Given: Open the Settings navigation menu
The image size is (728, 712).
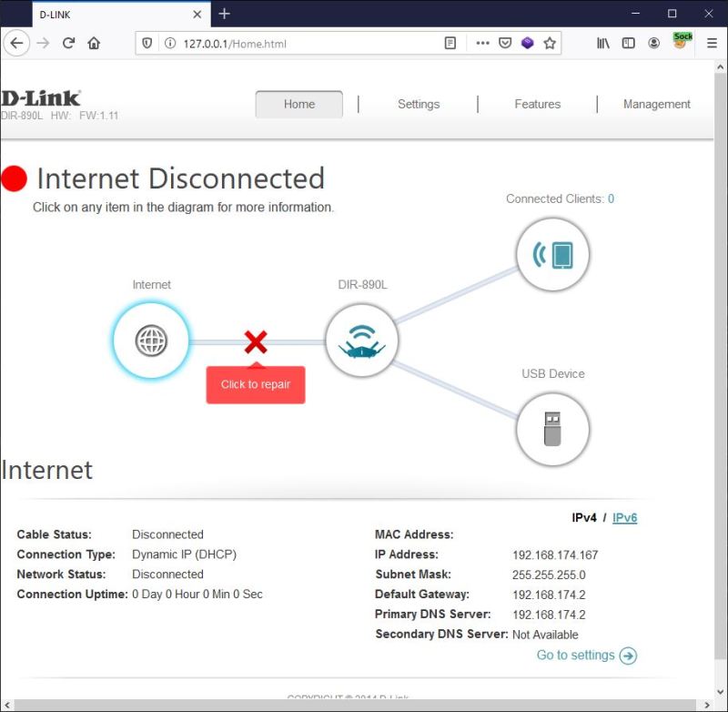Looking at the screenshot, I should (x=419, y=104).
